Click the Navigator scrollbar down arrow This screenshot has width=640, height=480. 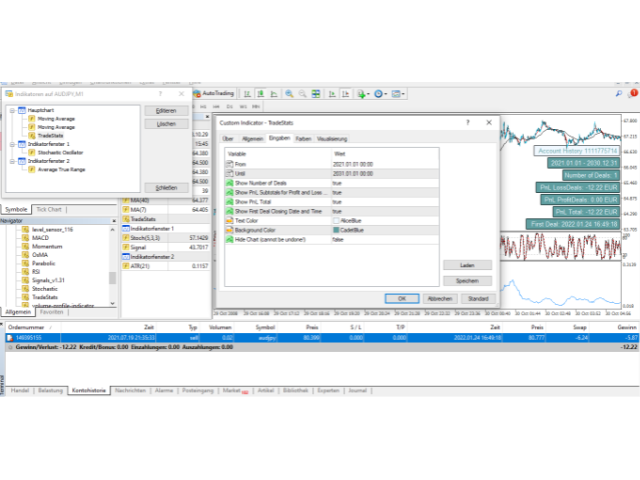pyautogui.click(x=112, y=303)
